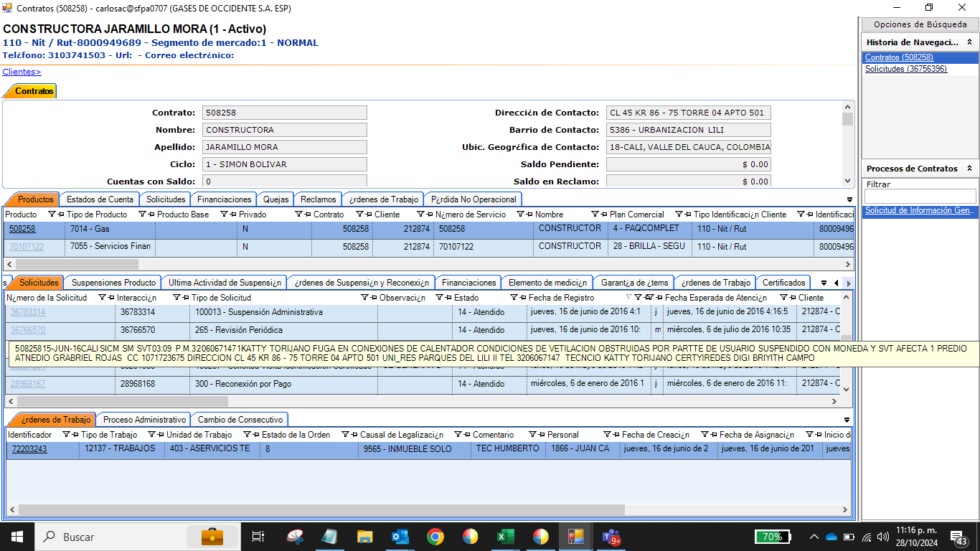Select the 265 - Revisión Periódica cell

[284, 330]
